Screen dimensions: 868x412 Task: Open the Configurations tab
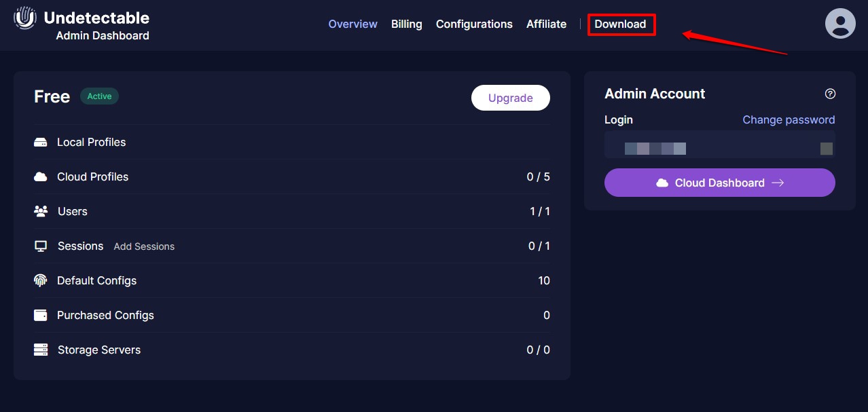point(474,24)
